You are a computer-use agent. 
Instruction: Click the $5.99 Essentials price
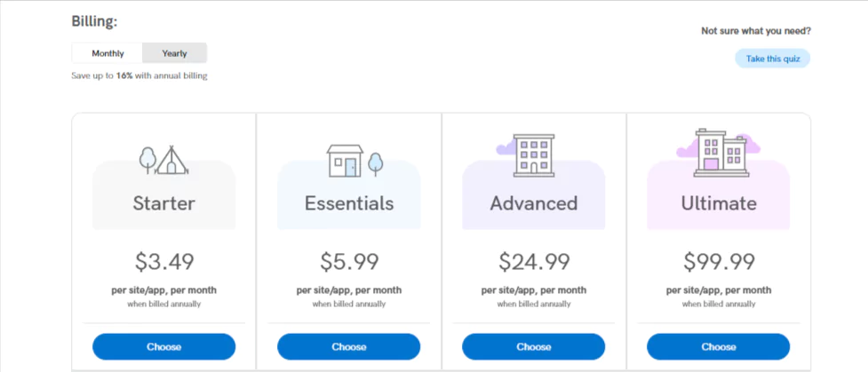[x=349, y=261]
